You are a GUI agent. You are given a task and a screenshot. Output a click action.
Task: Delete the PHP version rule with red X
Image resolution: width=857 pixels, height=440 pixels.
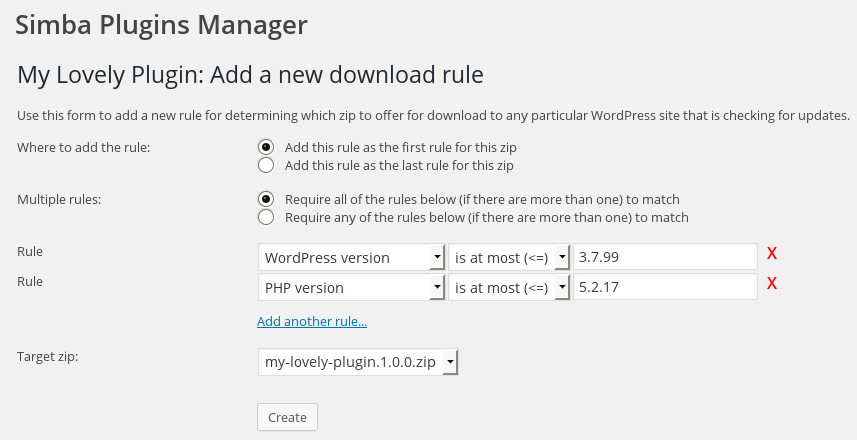click(772, 284)
